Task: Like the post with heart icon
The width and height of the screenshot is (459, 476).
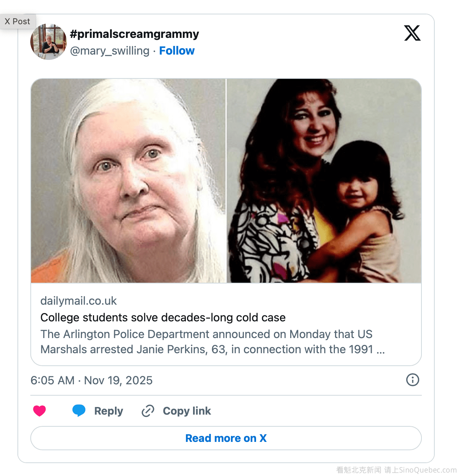Action: click(x=39, y=411)
